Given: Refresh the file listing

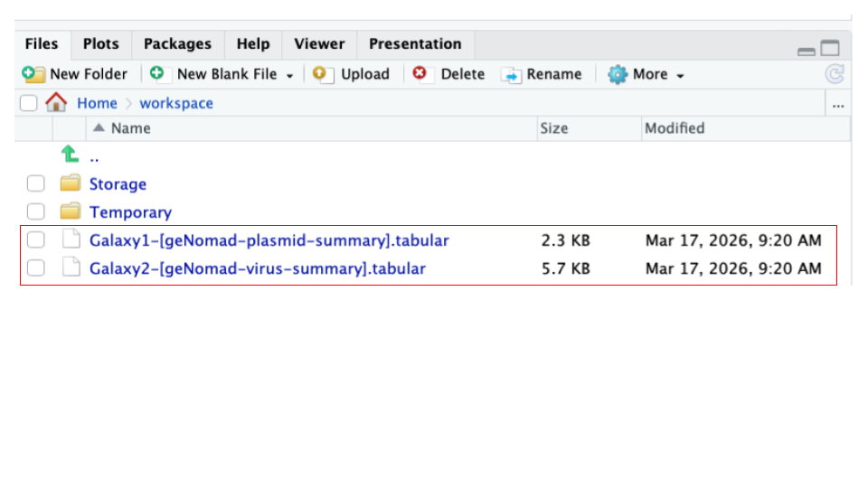Looking at the screenshot, I should [835, 74].
